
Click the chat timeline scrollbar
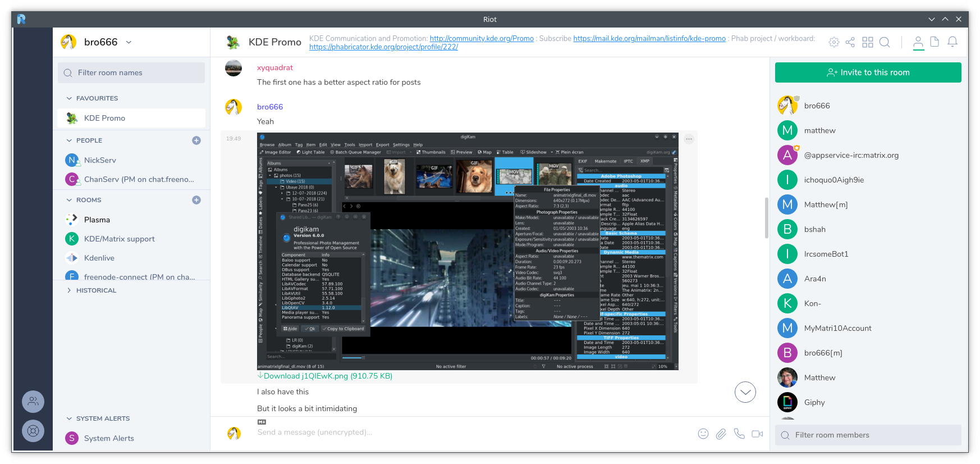tap(767, 218)
